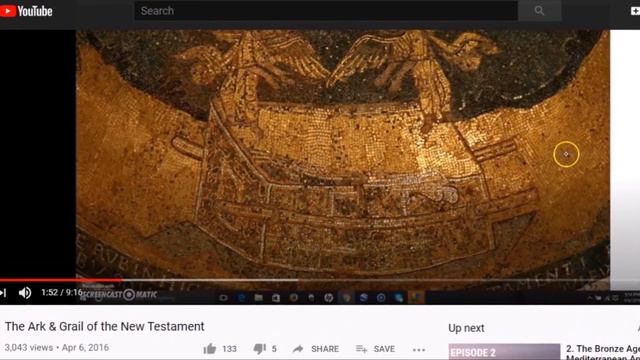The height and width of the screenshot is (360, 640).
Task: Click the save playlist-plus icon
Action: pos(361,349)
